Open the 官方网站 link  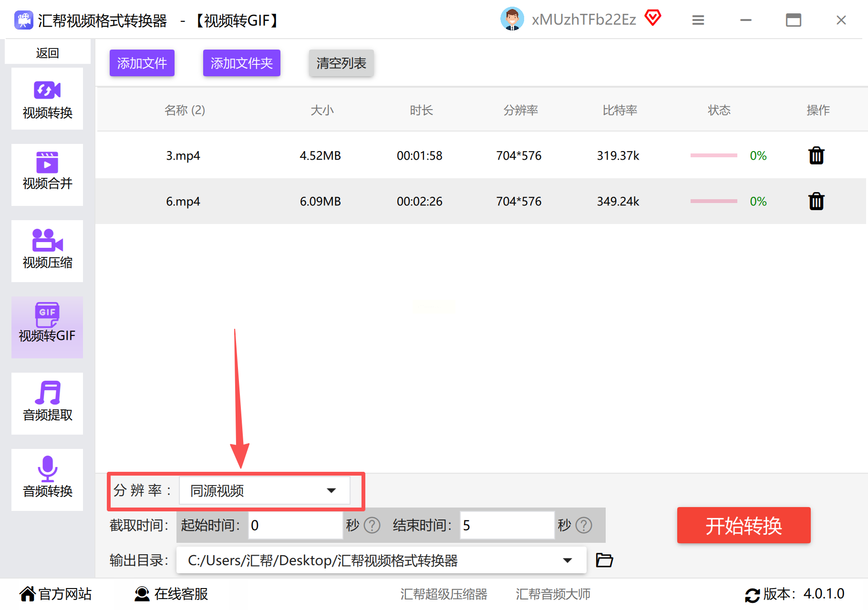pos(55,594)
